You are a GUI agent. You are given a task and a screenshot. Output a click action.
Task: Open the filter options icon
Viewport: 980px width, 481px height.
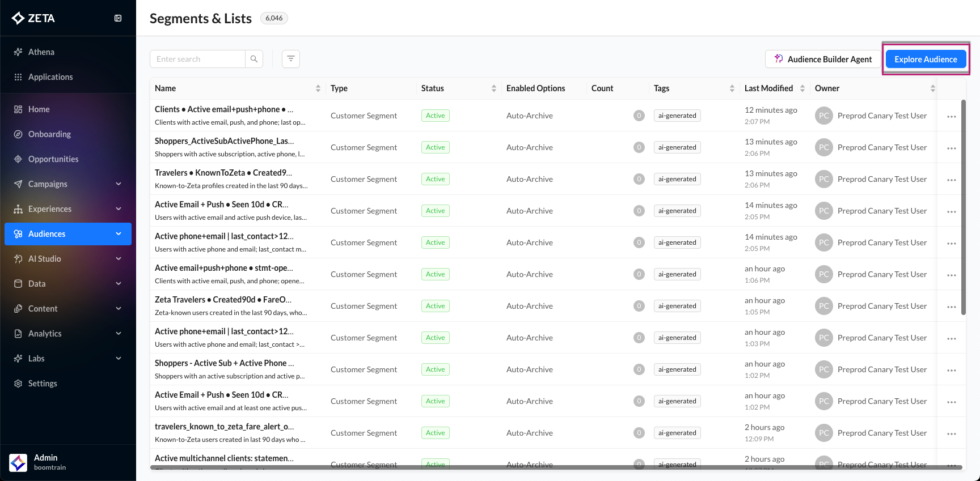click(291, 59)
